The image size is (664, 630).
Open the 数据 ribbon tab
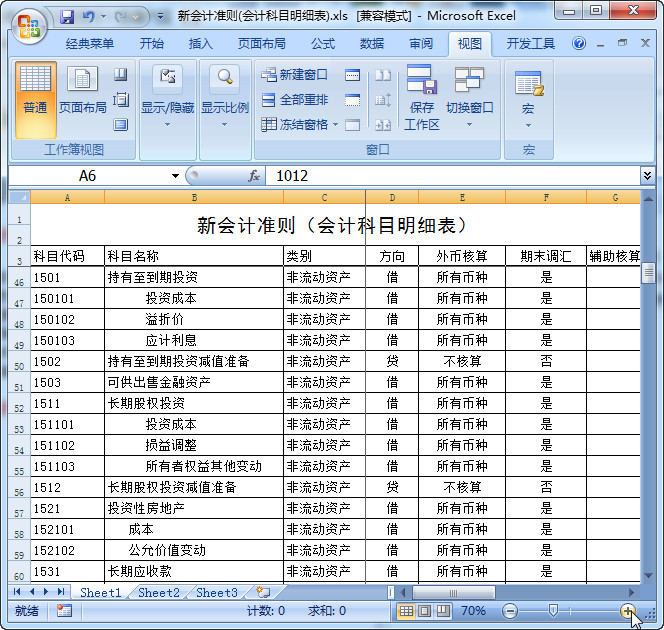(372, 44)
